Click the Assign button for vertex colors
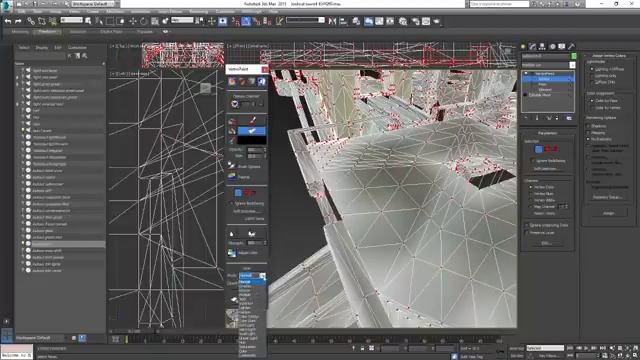 click(609, 213)
